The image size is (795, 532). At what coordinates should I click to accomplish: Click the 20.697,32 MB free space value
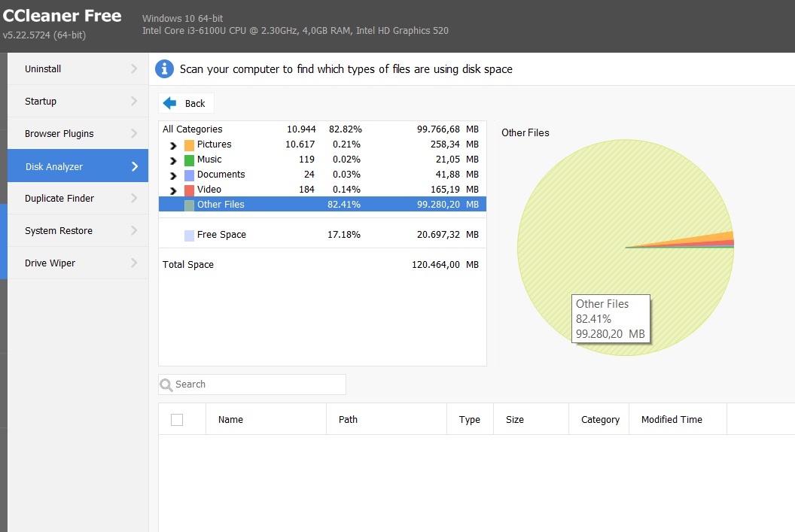tap(448, 234)
